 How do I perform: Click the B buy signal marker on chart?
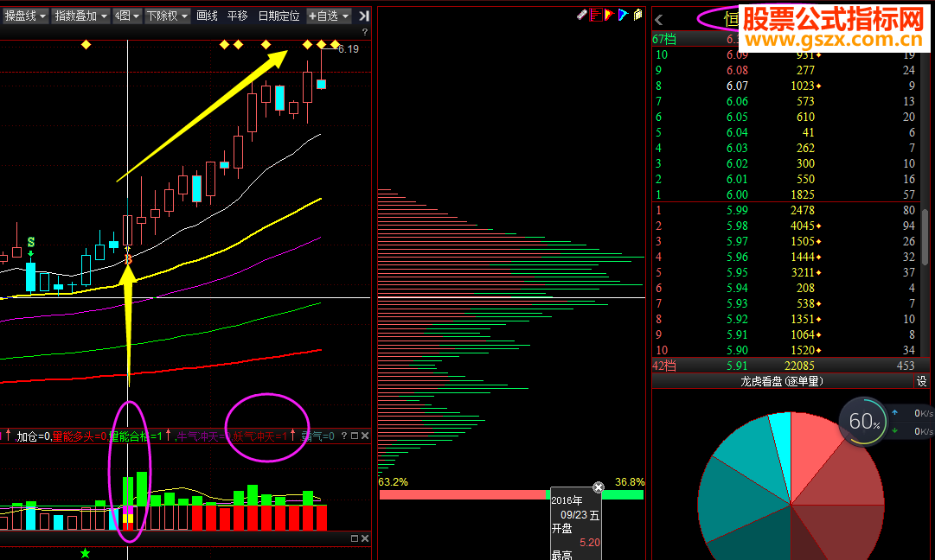128,260
